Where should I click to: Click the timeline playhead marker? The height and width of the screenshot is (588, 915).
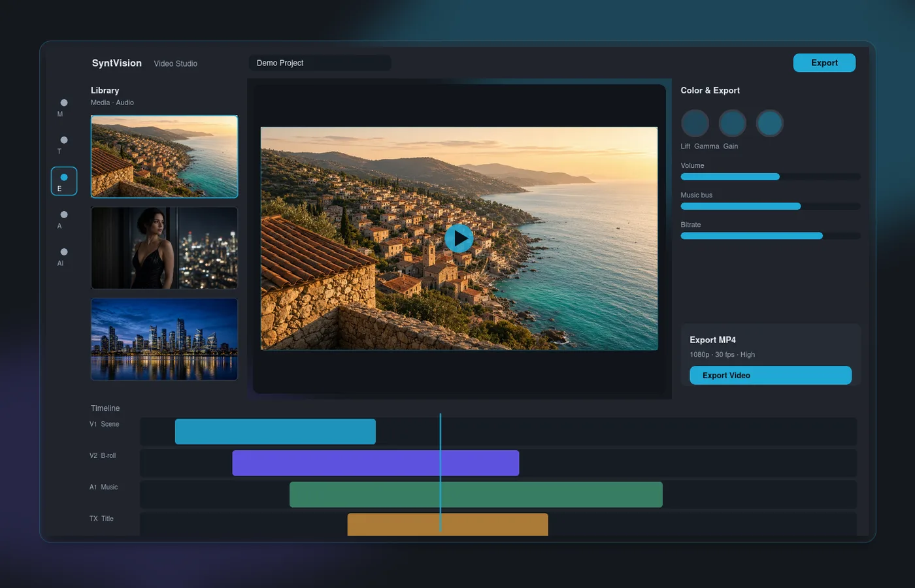pyautogui.click(x=441, y=472)
